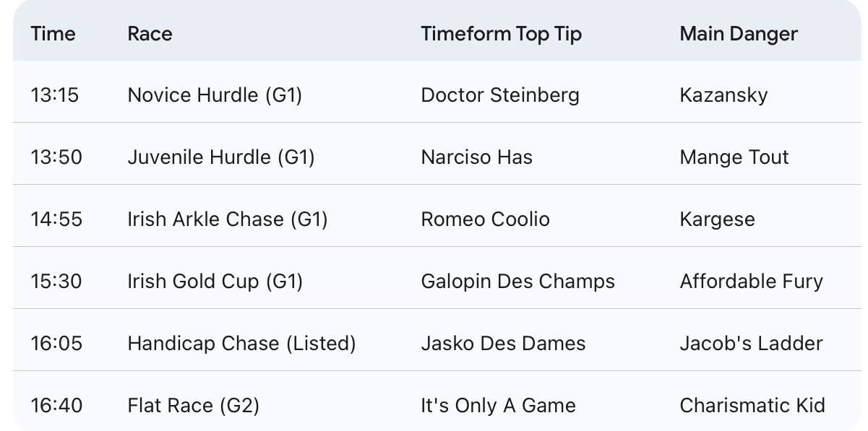The image size is (868, 431).
Task: Select the Handicap Chase (Listed) race
Action: click(x=241, y=344)
